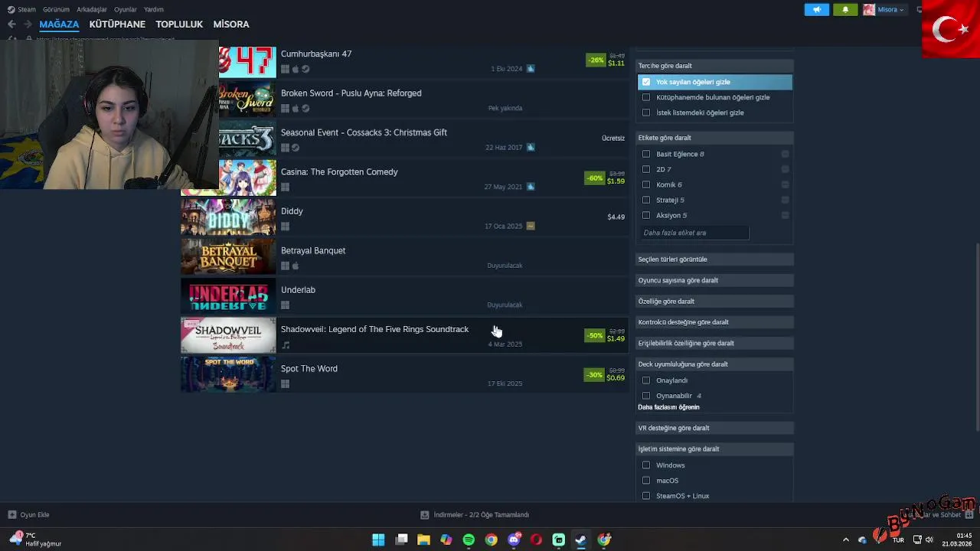Open the Misora account avatar
Viewport: 980px width, 551px height.
tap(869, 9)
